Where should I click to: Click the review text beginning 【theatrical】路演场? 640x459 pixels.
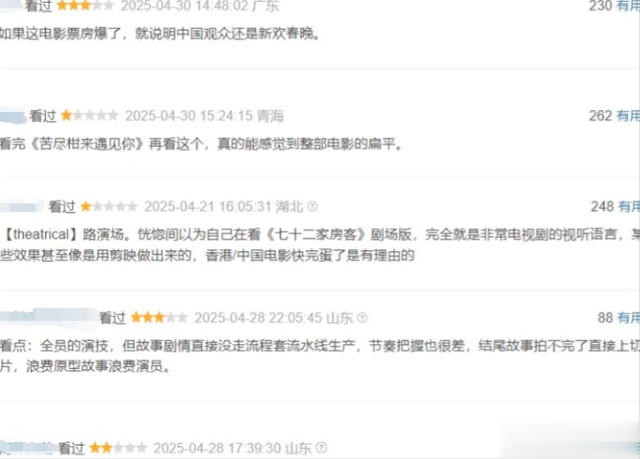(320, 245)
